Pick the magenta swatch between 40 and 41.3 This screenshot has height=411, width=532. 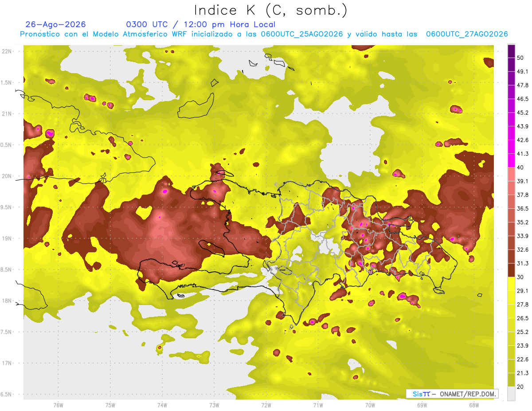pyautogui.click(x=512, y=160)
